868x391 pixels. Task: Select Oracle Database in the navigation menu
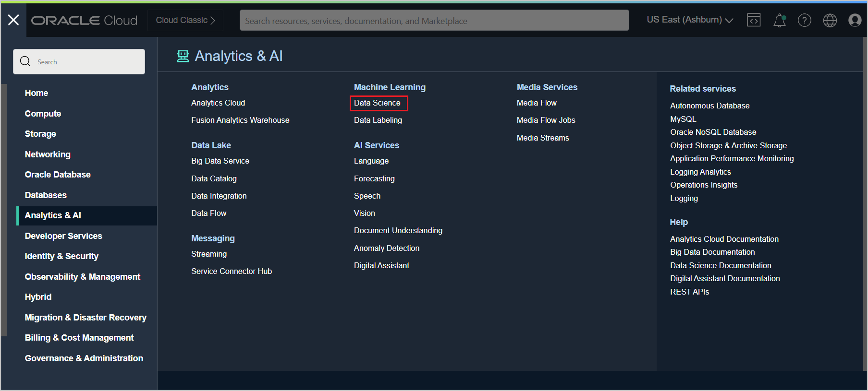click(x=58, y=175)
